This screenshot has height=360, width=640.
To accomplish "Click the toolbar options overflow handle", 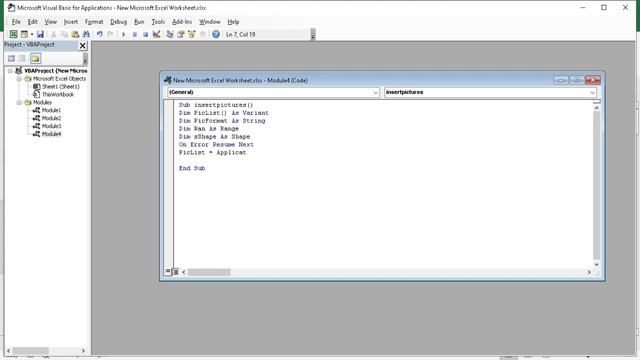I will click(313, 35).
